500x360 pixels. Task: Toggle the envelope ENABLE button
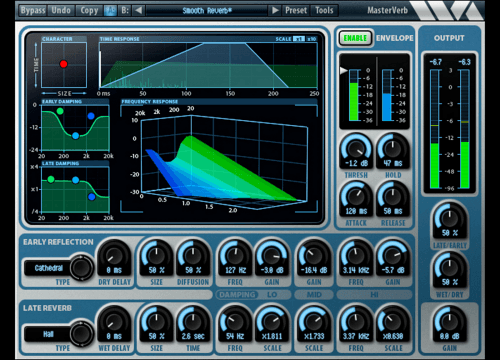[x=355, y=38]
